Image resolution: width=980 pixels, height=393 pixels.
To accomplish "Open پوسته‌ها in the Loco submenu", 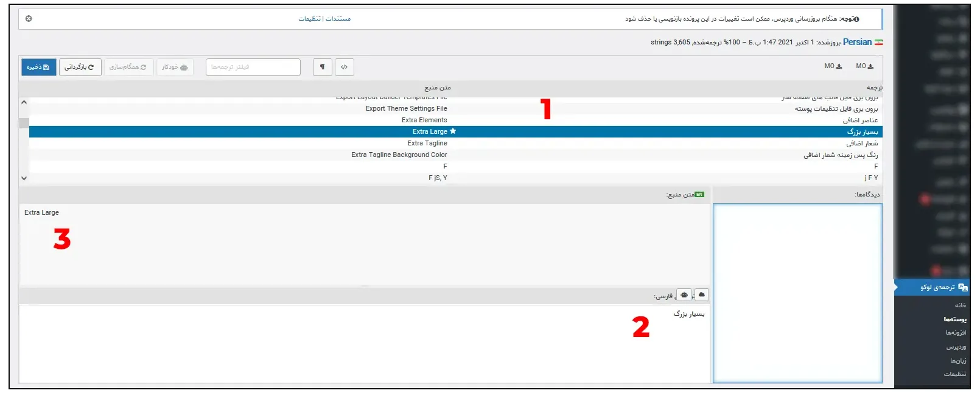I will point(955,319).
